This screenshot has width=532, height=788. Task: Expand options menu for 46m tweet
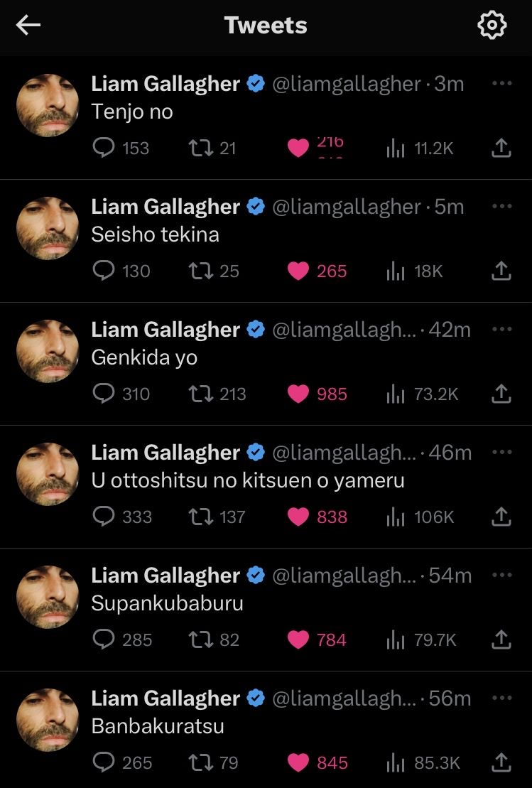(x=502, y=452)
